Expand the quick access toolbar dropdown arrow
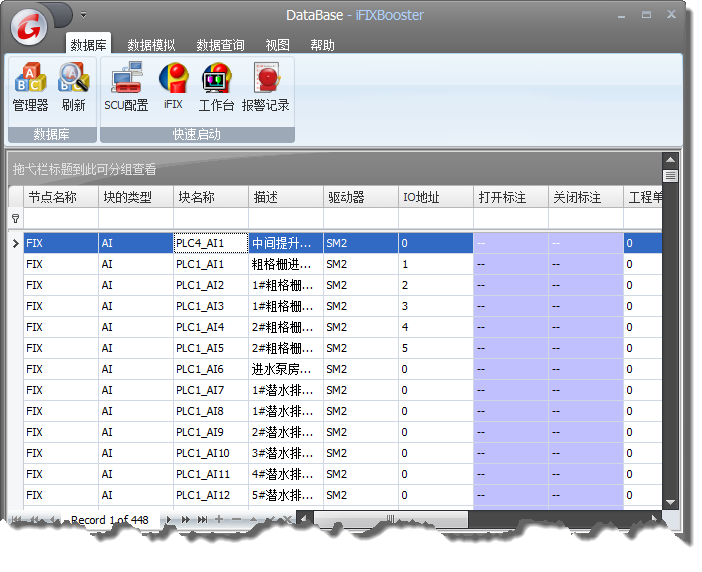The width and height of the screenshot is (702, 572). 83,15
